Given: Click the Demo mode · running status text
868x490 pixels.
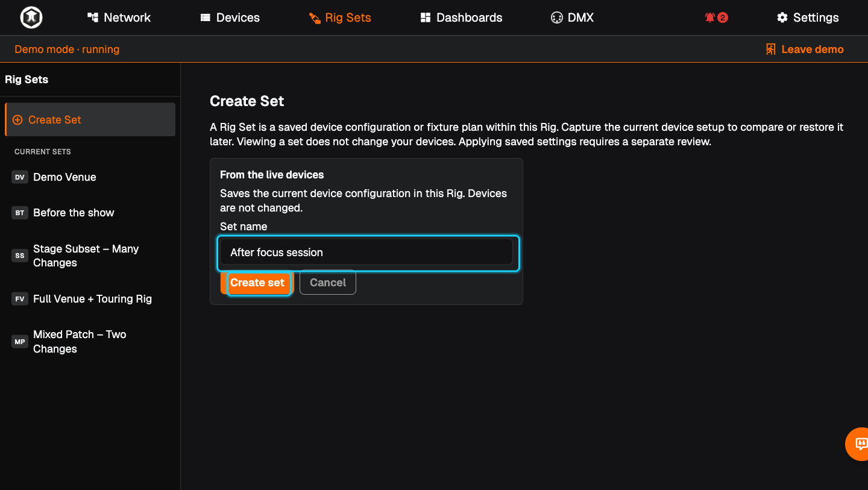Looking at the screenshot, I should click(x=67, y=49).
